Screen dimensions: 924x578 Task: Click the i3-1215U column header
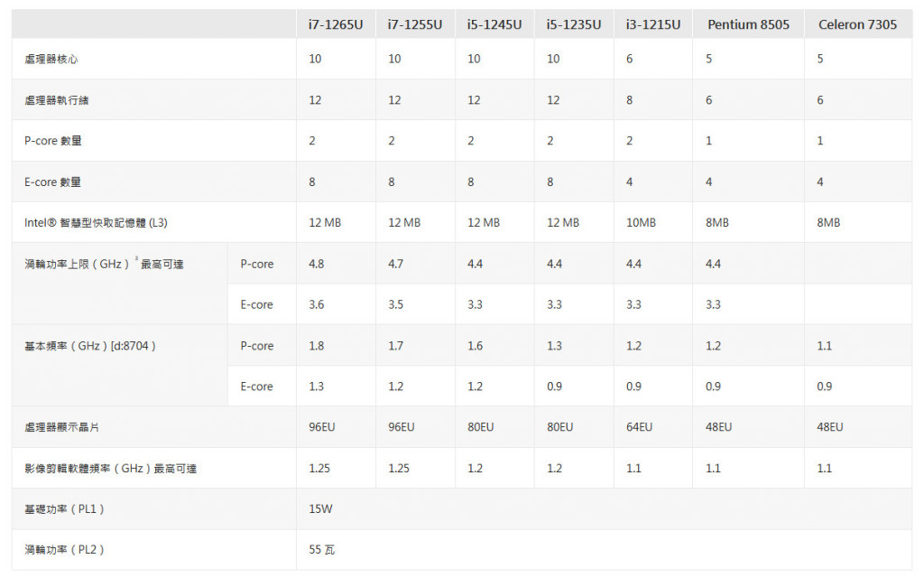(653, 24)
